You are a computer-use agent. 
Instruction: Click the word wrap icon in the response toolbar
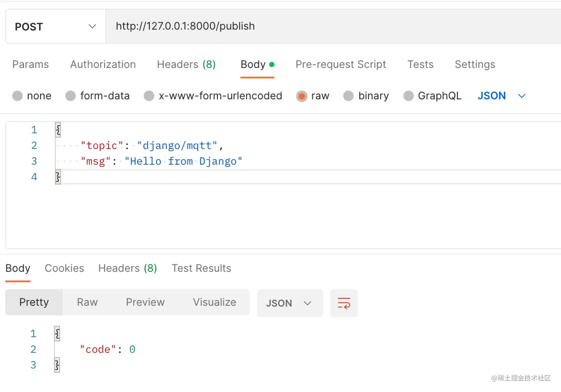(x=344, y=303)
